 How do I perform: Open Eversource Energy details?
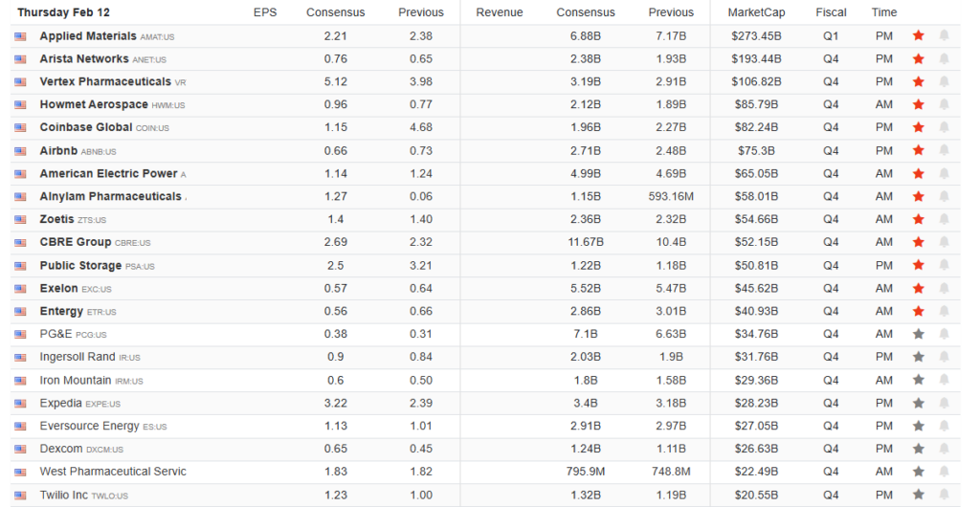(x=89, y=426)
